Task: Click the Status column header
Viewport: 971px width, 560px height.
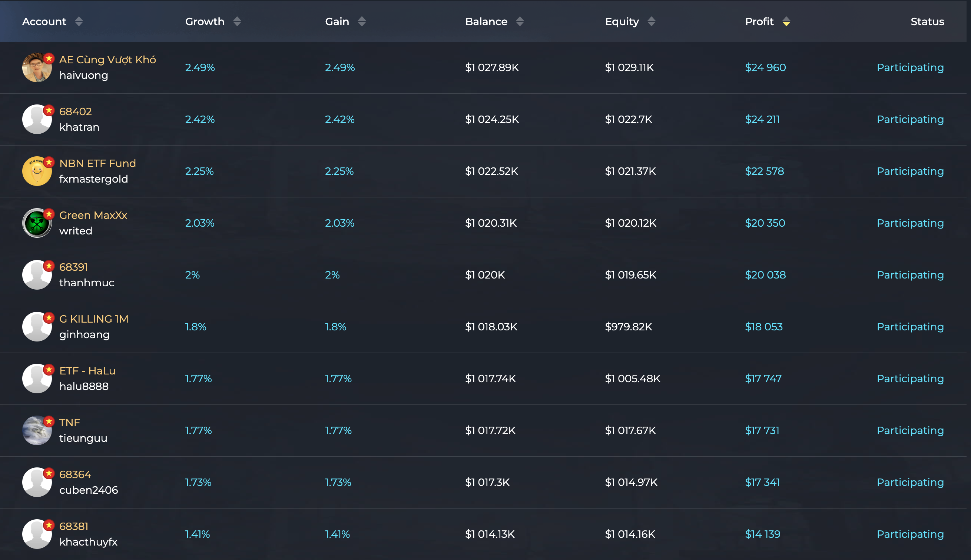Action: tap(928, 21)
